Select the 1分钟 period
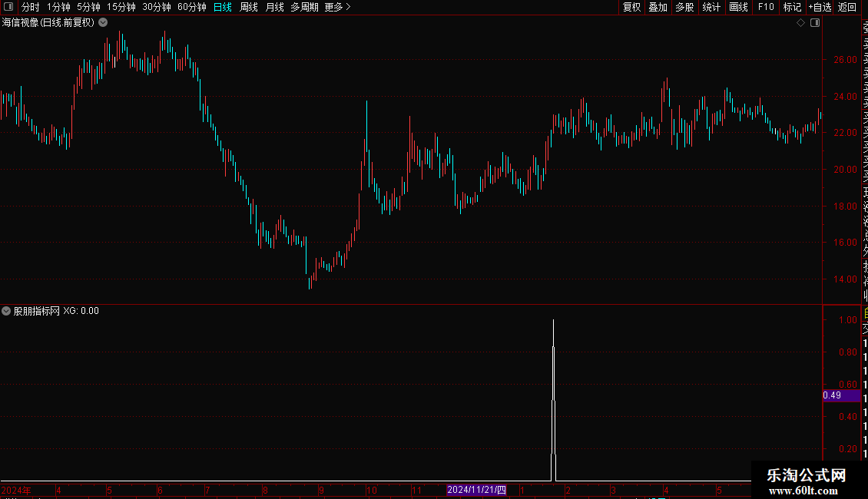868x499 pixels. coord(58,7)
